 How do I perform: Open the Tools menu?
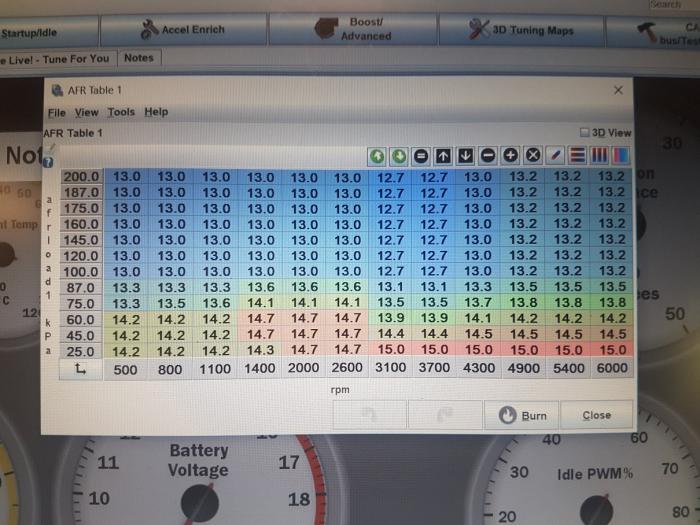(x=121, y=112)
